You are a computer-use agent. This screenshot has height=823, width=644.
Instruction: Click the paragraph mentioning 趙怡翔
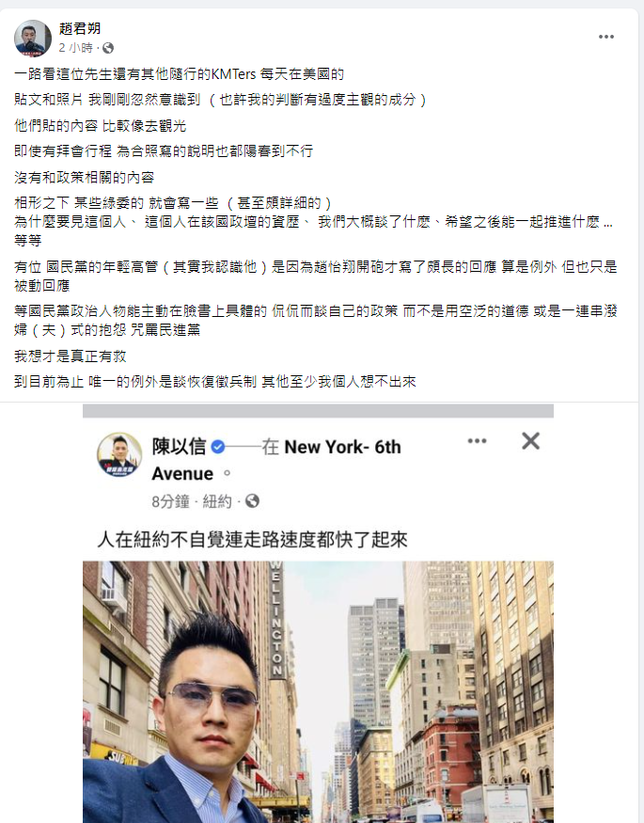point(316,277)
